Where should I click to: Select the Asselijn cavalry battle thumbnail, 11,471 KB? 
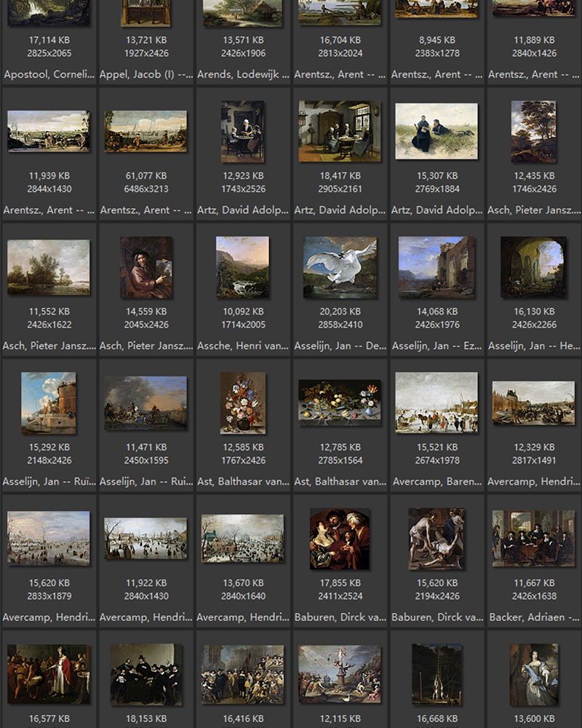pos(145,403)
